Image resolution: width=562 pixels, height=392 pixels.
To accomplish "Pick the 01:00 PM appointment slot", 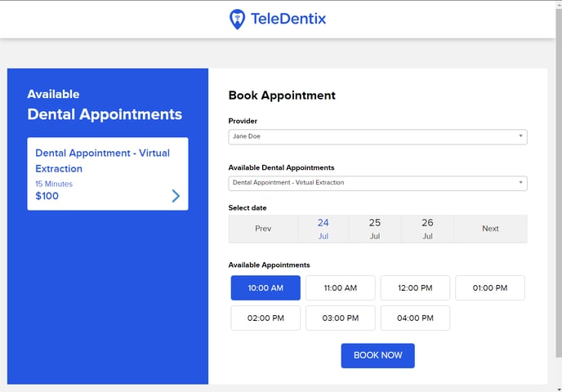I will (x=490, y=287).
